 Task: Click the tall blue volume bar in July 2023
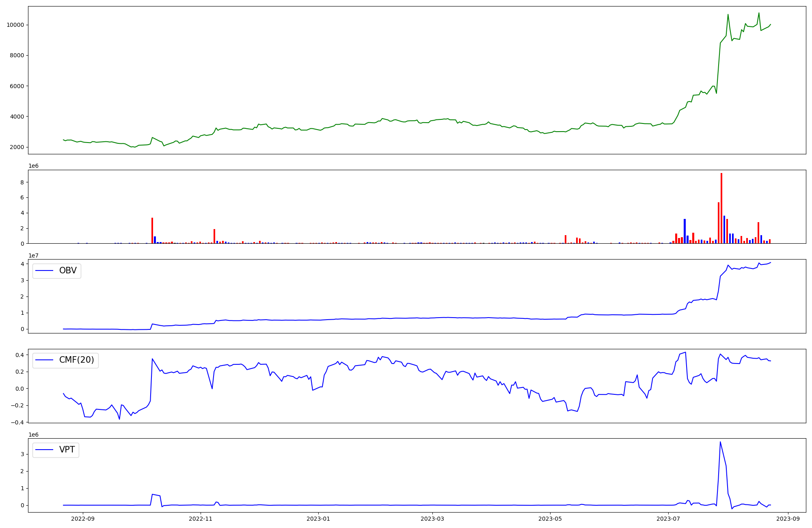(685, 231)
